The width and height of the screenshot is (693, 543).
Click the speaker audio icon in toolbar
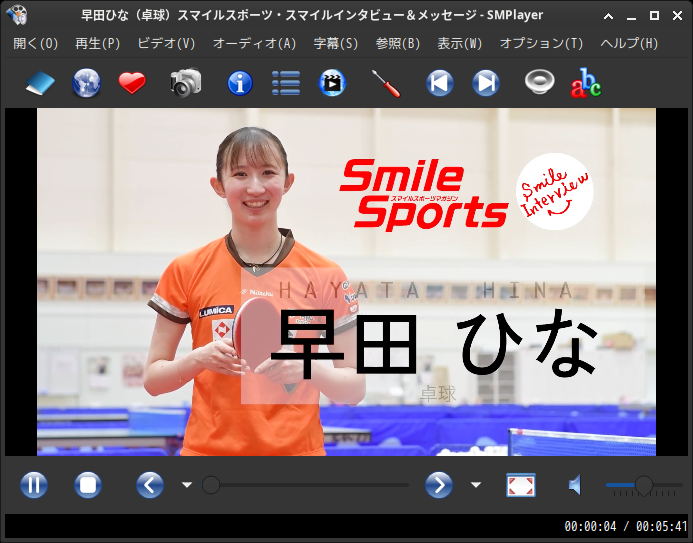coord(540,82)
